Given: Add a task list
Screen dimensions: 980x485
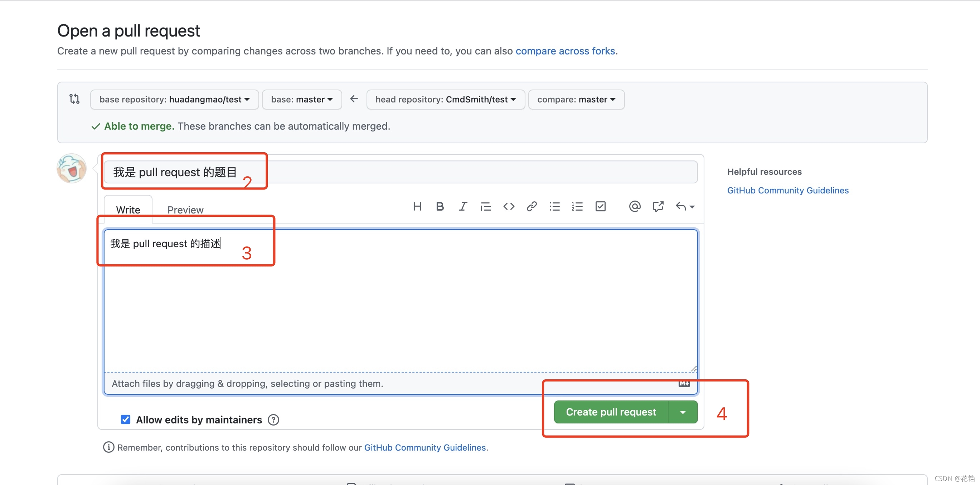Looking at the screenshot, I should click(600, 206).
